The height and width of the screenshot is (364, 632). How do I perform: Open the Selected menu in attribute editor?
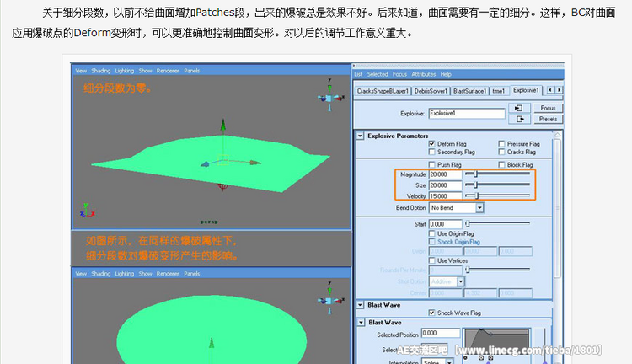(x=378, y=74)
